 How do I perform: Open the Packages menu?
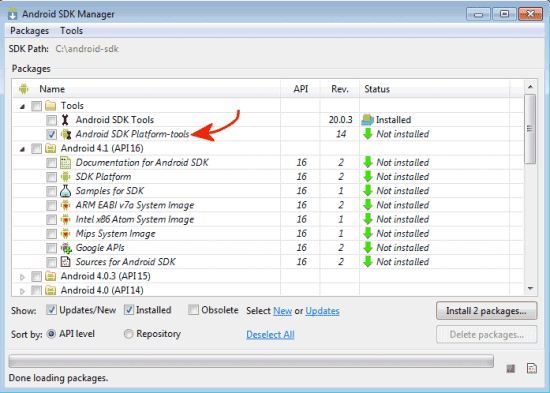tap(29, 31)
